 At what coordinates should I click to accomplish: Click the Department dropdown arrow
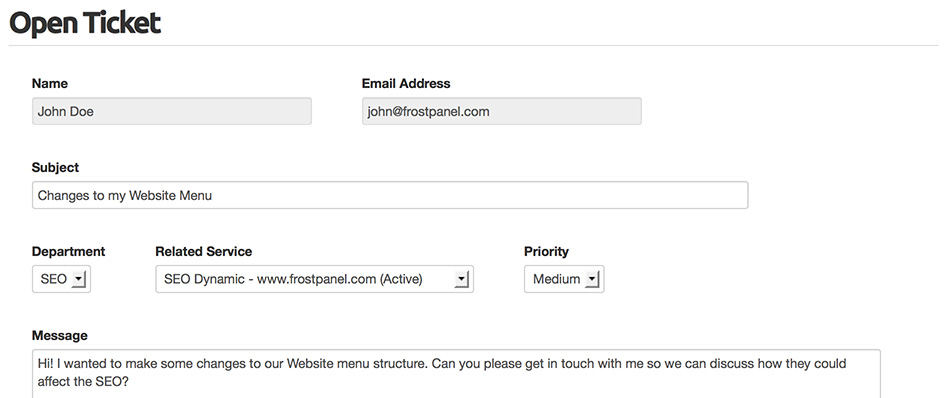pos(79,279)
